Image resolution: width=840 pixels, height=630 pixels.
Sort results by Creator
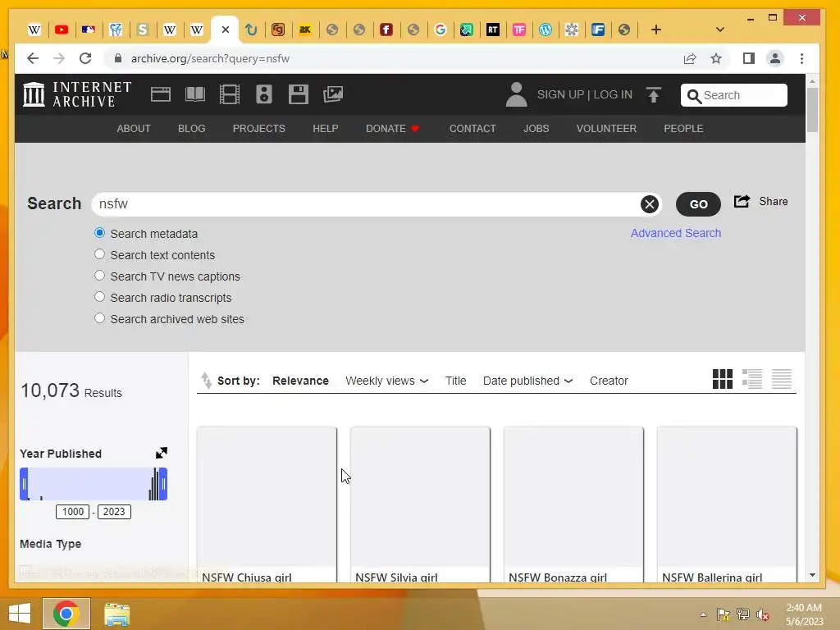[609, 381]
